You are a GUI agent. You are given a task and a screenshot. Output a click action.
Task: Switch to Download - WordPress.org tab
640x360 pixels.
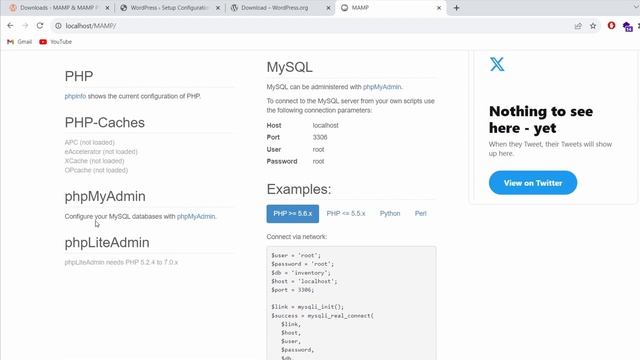point(280,8)
